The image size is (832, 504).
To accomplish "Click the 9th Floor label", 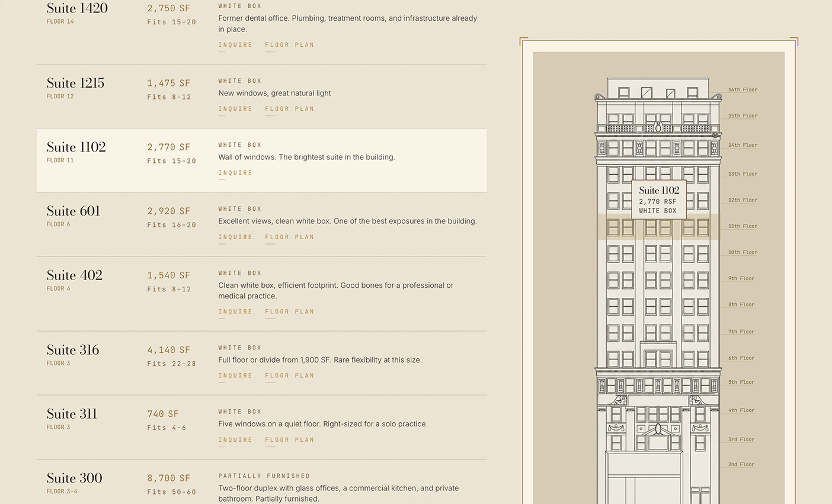I will click(741, 278).
